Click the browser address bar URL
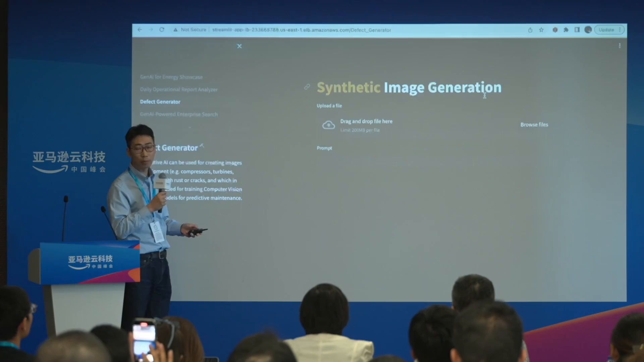This screenshot has height=362, width=644. [301, 30]
